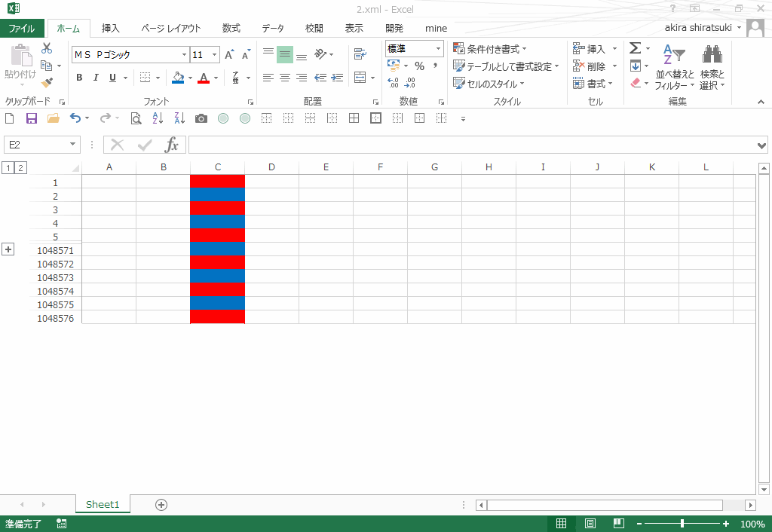772x532 pixels.
Task: Click the text orientation icon
Action: (320, 54)
